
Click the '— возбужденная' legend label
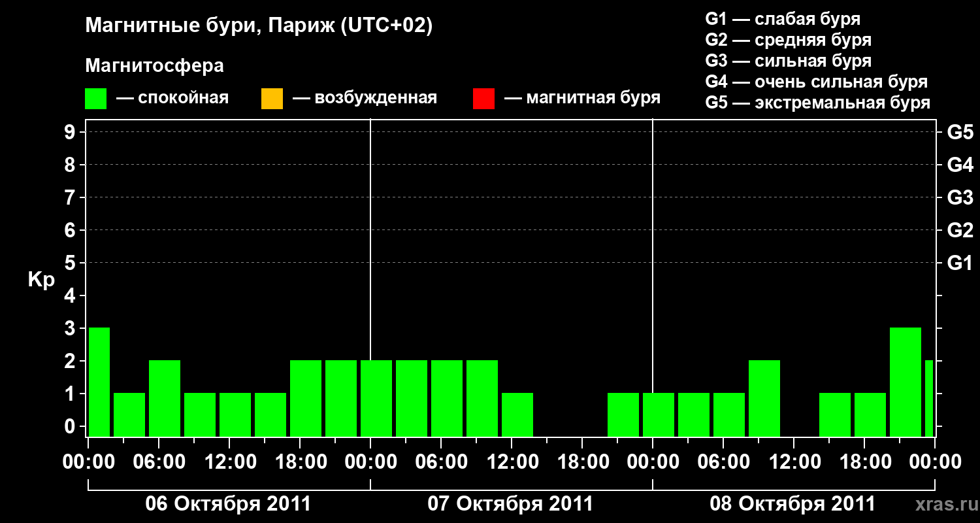pos(365,99)
